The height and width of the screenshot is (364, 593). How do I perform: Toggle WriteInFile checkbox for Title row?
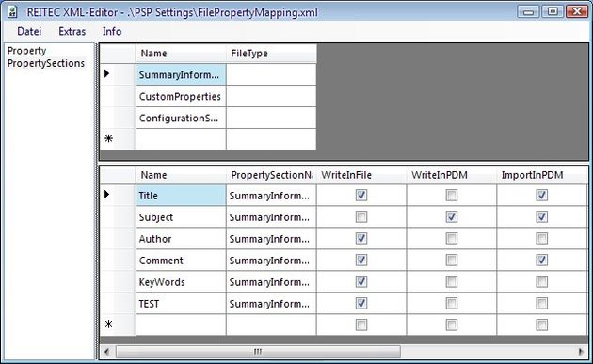pyautogui.click(x=361, y=195)
